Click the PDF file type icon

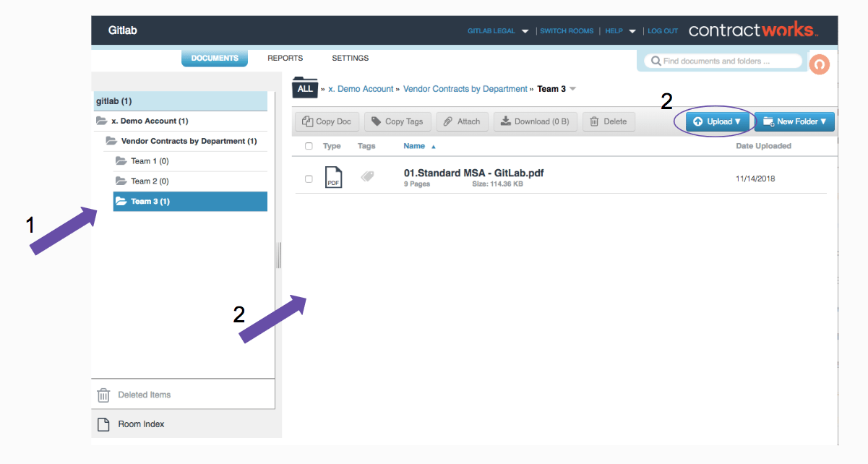333,178
